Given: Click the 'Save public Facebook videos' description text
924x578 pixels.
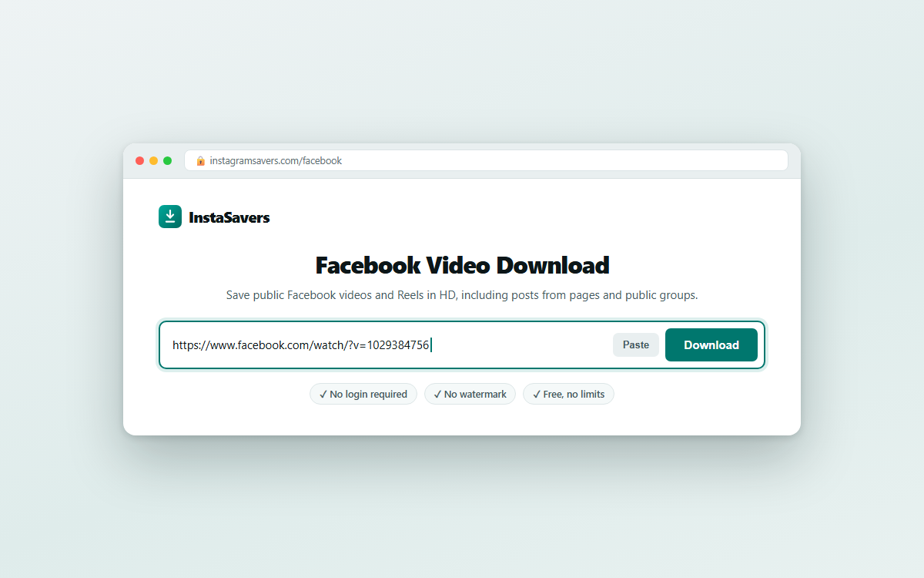Looking at the screenshot, I should pos(462,295).
